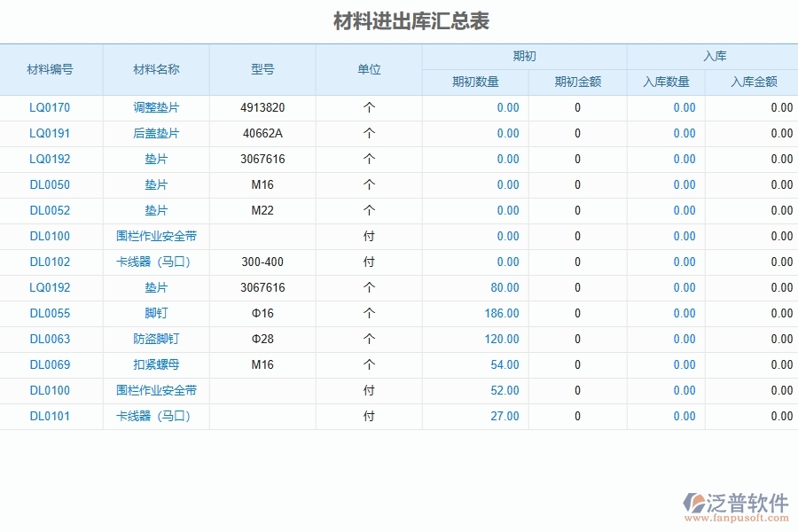Sort by the 材料编号 column header
Image resolution: width=798 pixels, height=532 pixels.
pos(51,69)
